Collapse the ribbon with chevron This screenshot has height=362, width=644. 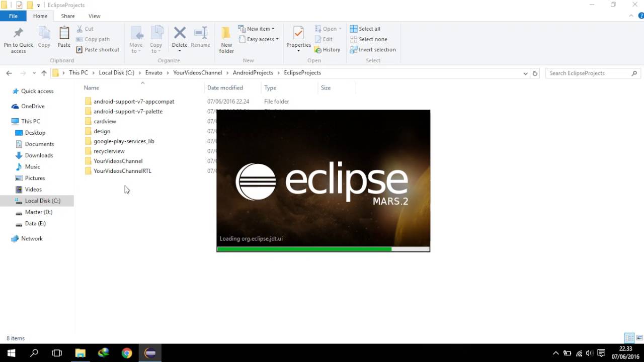(x=631, y=16)
